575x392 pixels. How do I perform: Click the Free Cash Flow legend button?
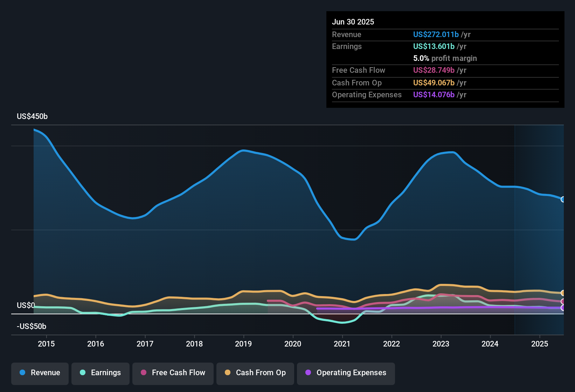tap(173, 373)
